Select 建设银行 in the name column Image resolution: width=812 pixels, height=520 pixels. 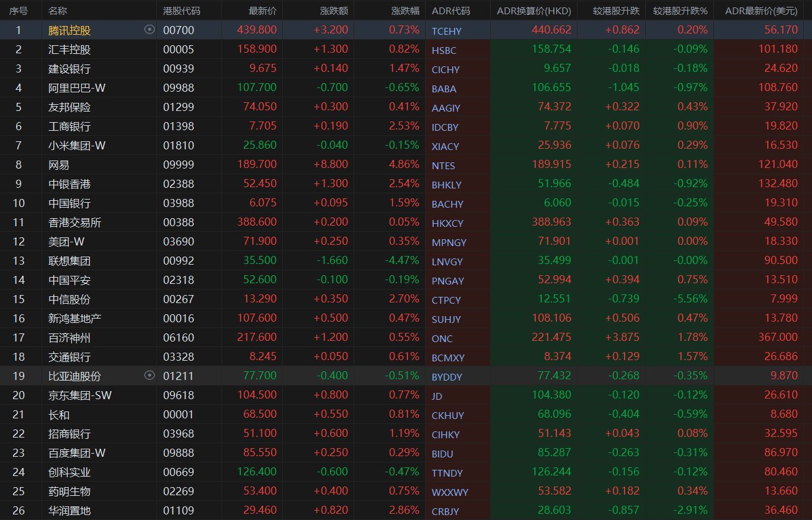point(69,68)
